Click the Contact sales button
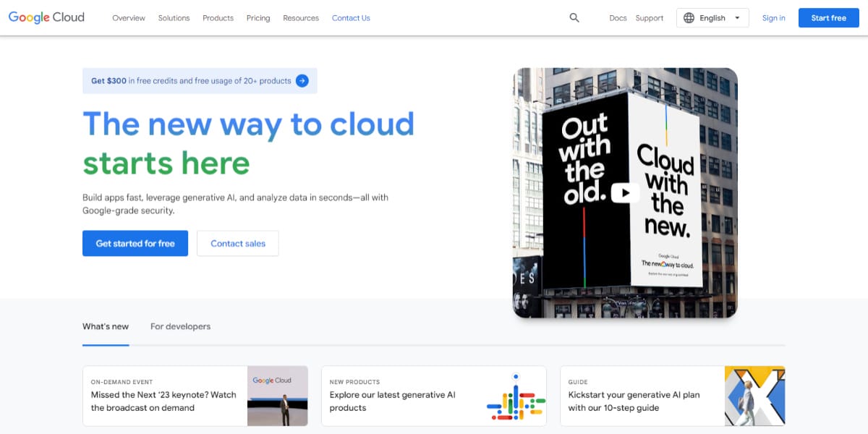The height and width of the screenshot is (434, 868). point(238,244)
